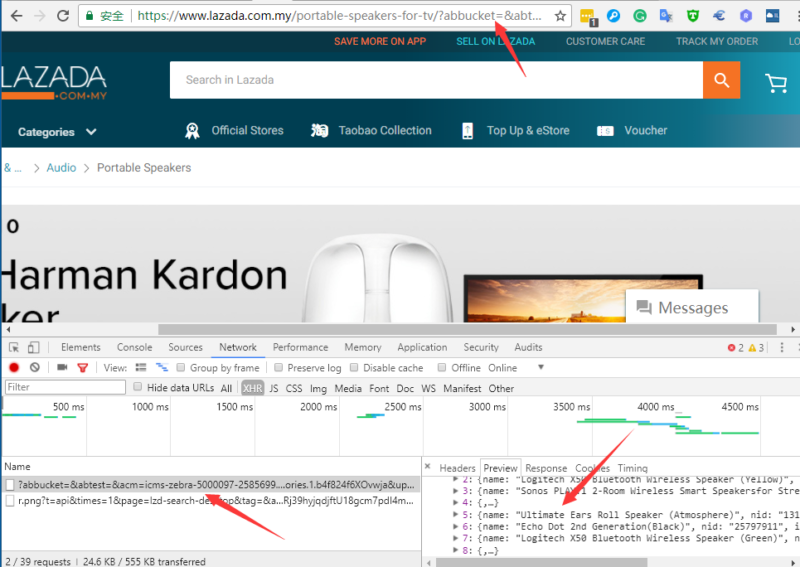Enable the Preserve log checkbox

pos(278,367)
